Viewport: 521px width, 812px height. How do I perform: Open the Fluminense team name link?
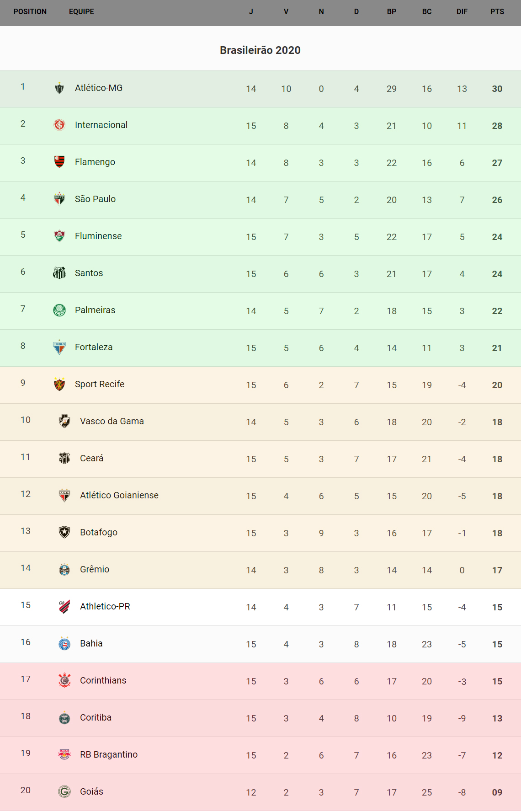[x=98, y=236]
